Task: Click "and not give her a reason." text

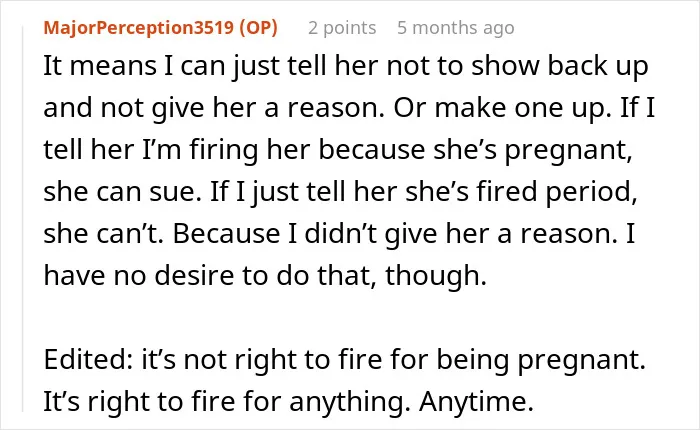Action: click(x=214, y=108)
